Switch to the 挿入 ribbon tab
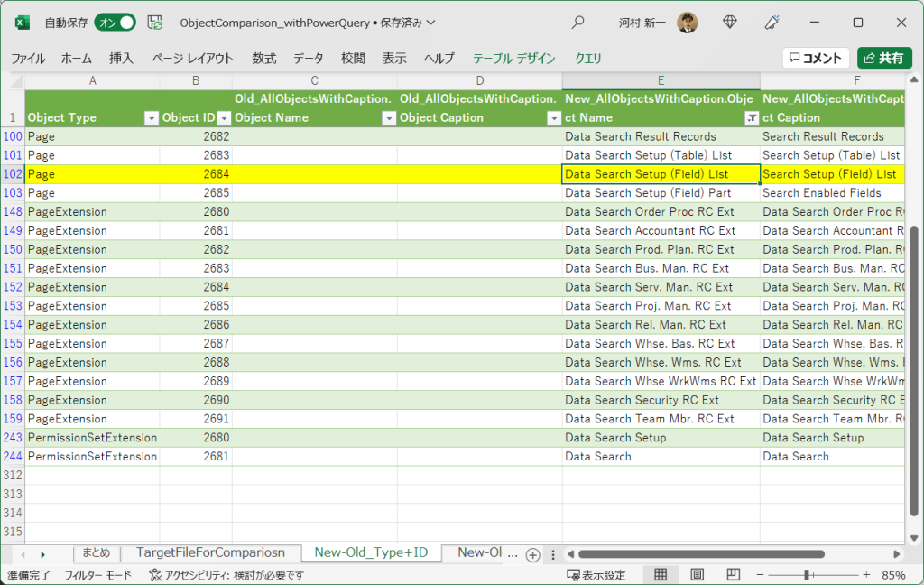 122,59
